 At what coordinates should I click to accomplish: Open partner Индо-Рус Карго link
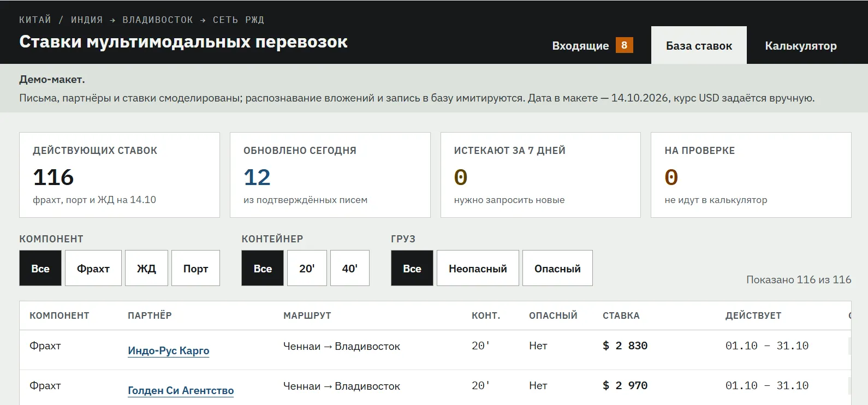[x=169, y=350]
